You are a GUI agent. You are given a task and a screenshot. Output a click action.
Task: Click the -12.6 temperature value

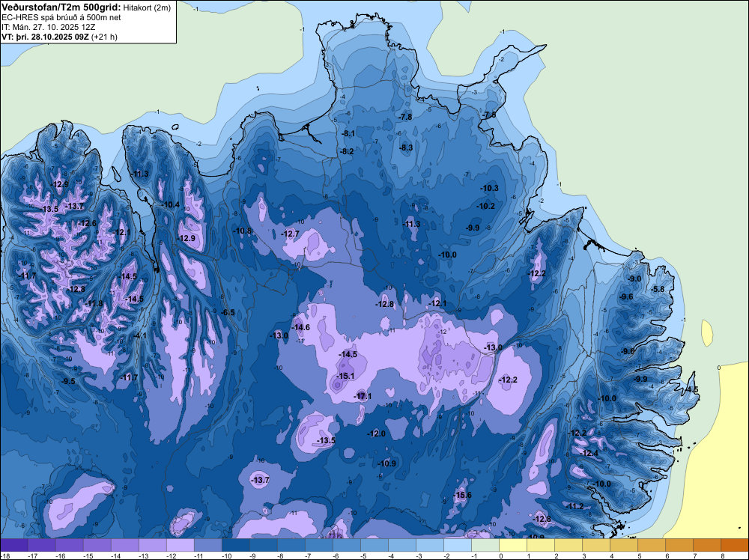coord(88,223)
